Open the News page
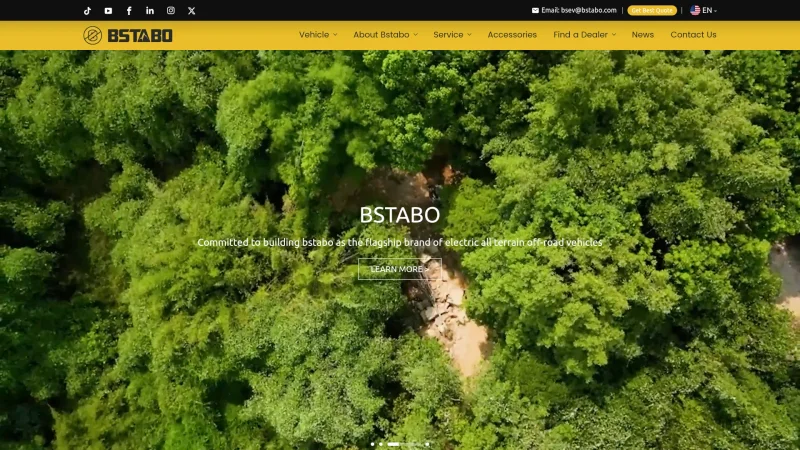The width and height of the screenshot is (800, 450). pos(642,35)
